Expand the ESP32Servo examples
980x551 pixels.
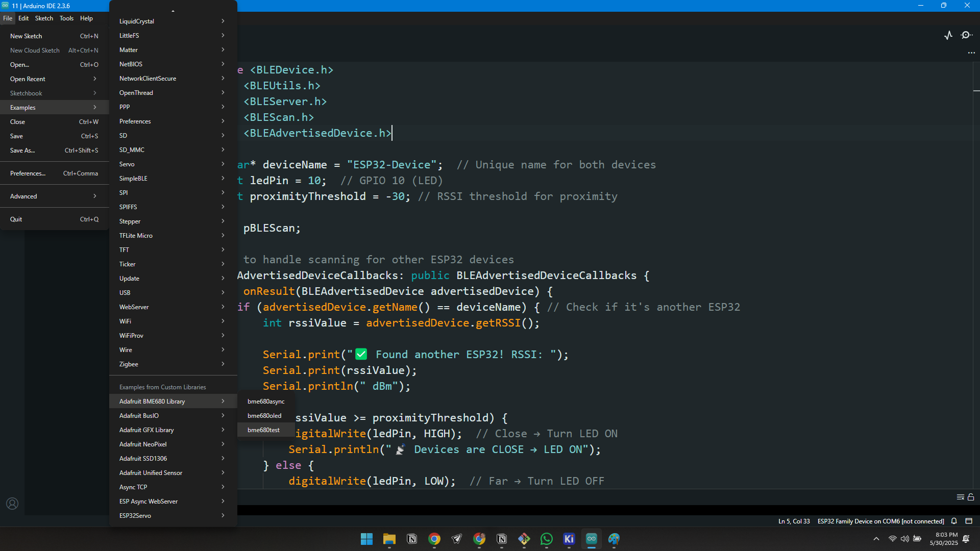pyautogui.click(x=173, y=516)
